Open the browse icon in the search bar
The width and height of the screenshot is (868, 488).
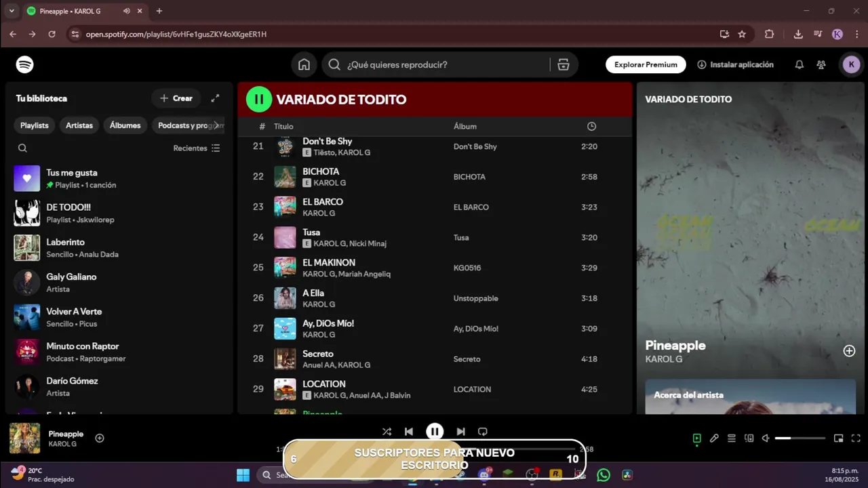click(563, 64)
